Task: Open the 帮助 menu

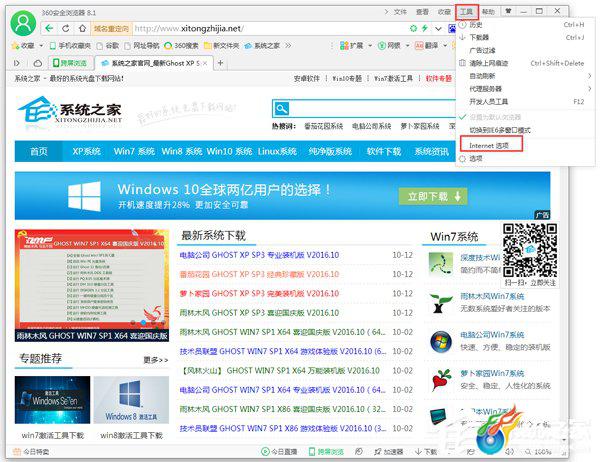Action: 488,12
